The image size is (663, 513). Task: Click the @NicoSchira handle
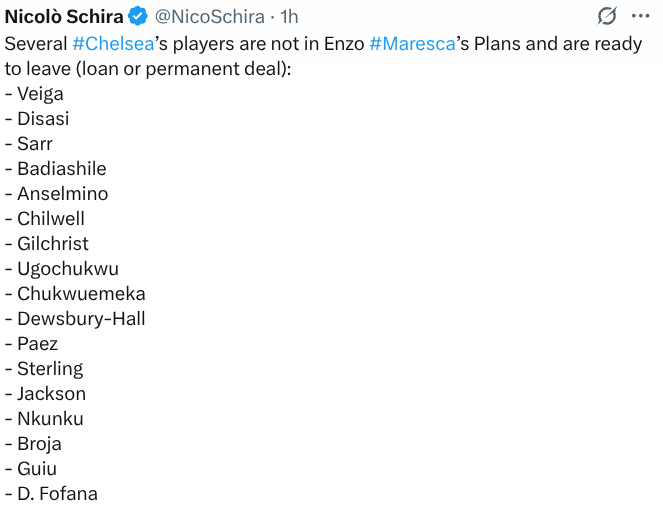click(x=209, y=17)
